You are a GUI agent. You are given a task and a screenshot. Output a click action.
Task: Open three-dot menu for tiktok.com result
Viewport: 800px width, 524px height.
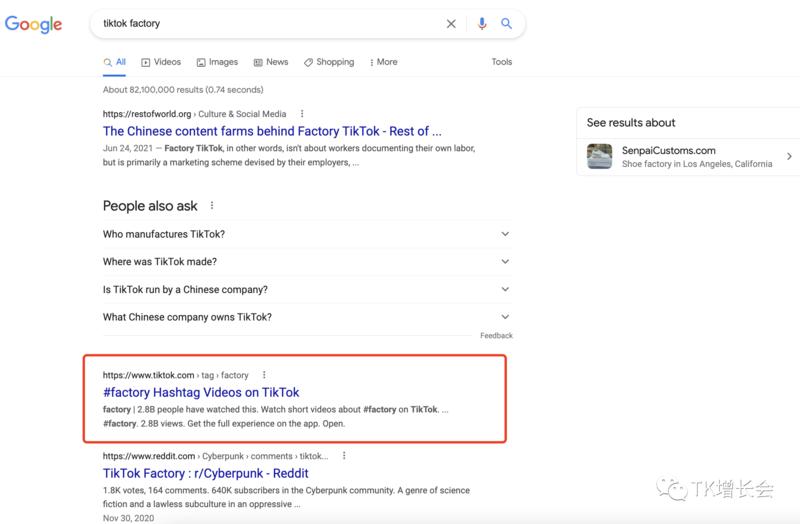point(264,375)
